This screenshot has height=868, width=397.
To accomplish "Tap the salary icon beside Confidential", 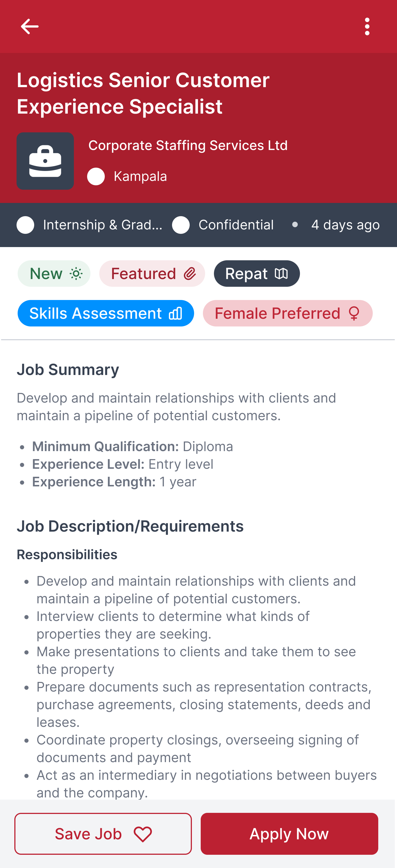I will coord(181,225).
